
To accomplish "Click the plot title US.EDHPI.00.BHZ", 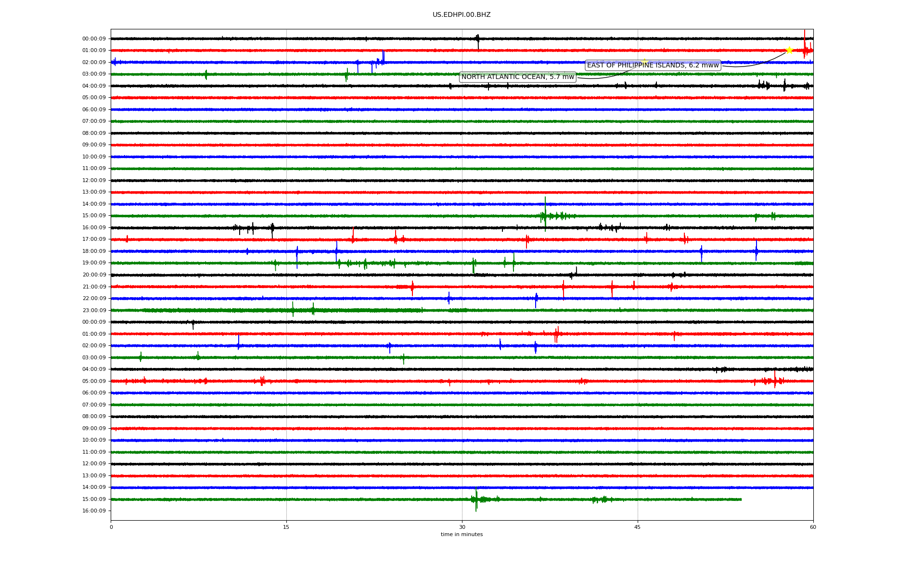I will click(x=462, y=15).
